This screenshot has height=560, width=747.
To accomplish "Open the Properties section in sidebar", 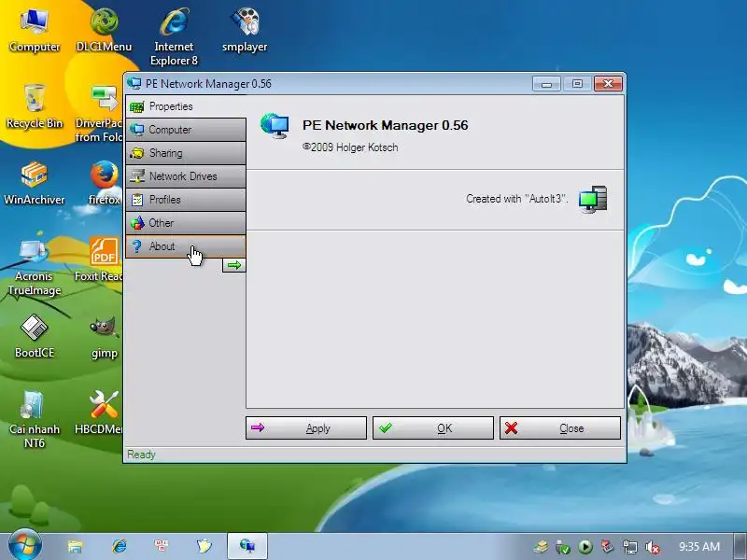I will pyautogui.click(x=186, y=106).
